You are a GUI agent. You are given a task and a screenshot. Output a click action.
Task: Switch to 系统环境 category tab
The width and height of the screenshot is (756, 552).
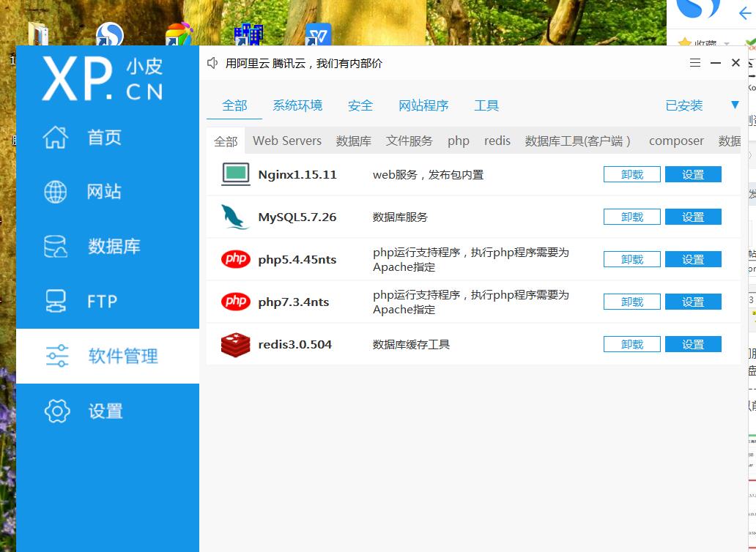(x=297, y=105)
